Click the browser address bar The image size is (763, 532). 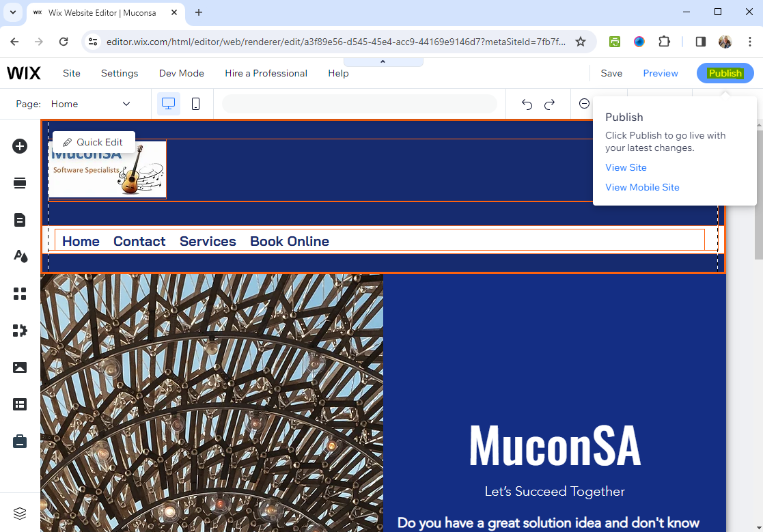click(x=336, y=42)
